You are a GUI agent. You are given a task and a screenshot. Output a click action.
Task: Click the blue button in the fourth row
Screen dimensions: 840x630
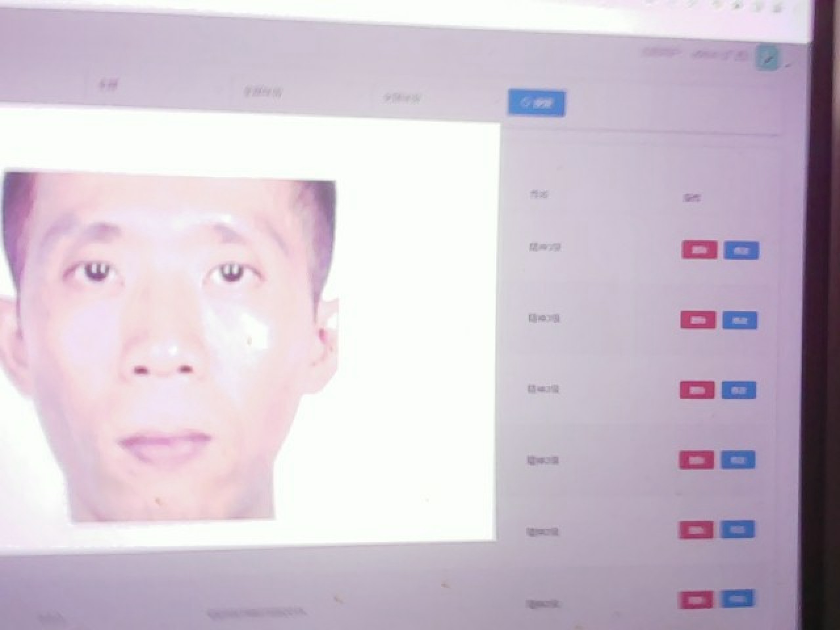click(738, 460)
